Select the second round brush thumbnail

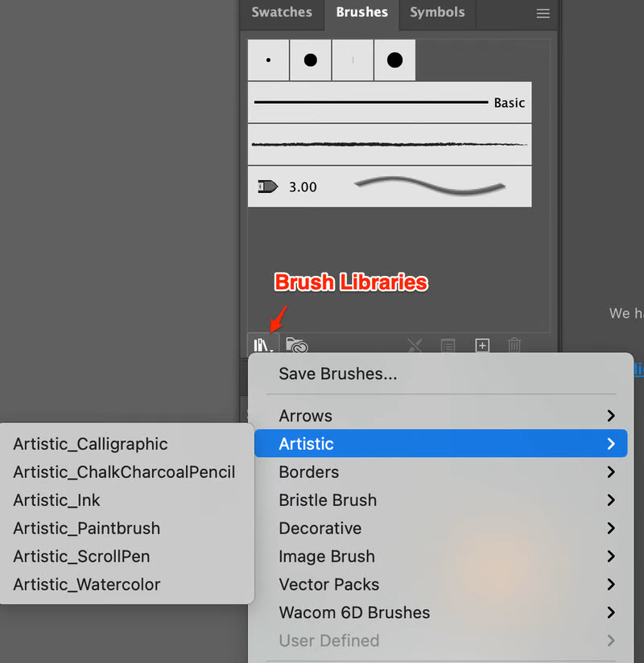click(x=310, y=60)
